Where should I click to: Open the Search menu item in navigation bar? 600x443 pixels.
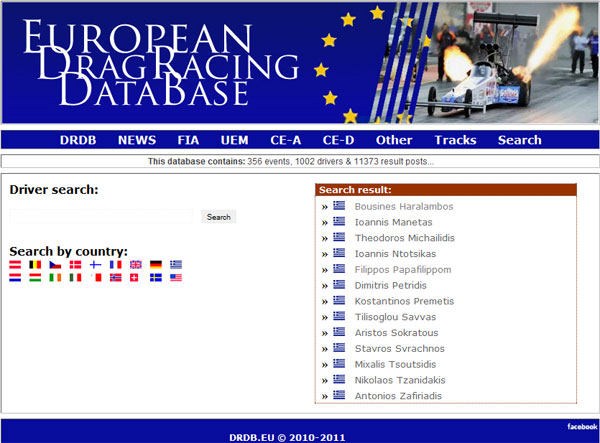click(520, 140)
